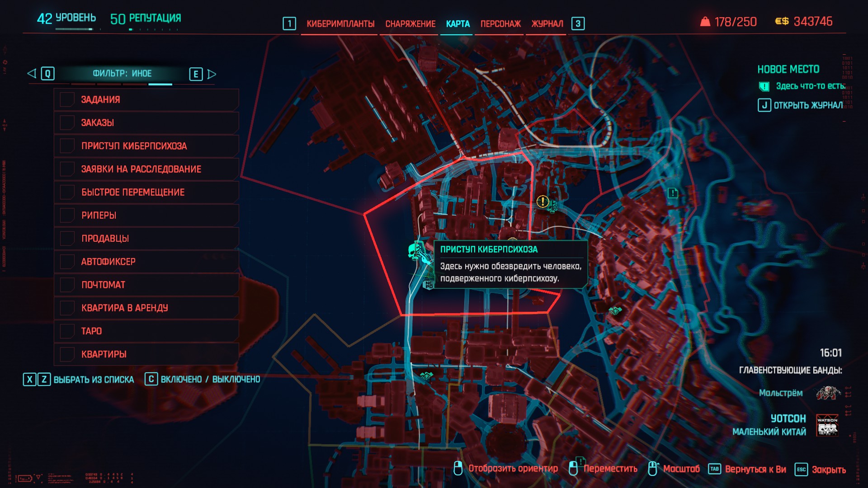868x488 pixels.
Task: Enable the ПОЧТОМАТ filter checkbox
Action: tap(67, 285)
